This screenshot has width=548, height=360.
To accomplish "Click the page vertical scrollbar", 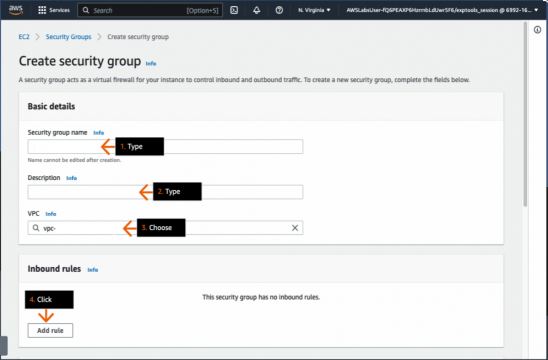I will [x=525, y=115].
